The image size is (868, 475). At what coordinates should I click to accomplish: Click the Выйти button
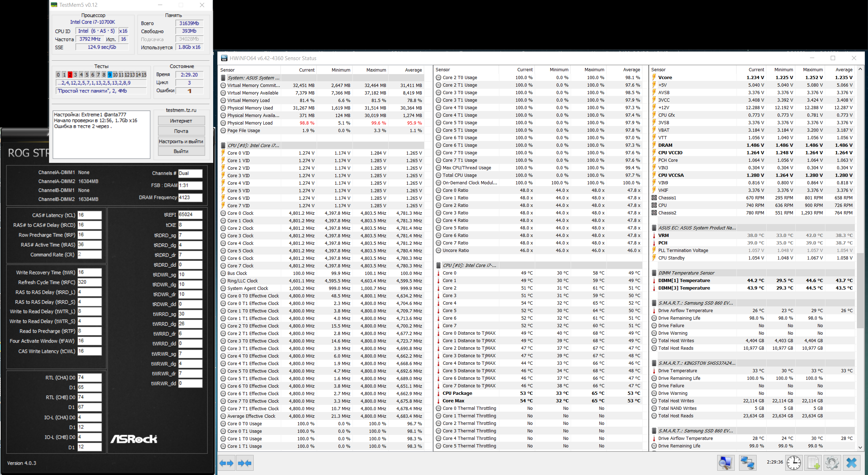(181, 151)
